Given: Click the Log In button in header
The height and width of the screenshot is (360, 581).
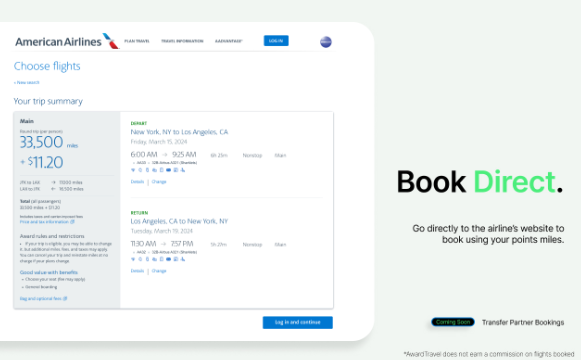Looking at the screenshot, I should [276, 41].
